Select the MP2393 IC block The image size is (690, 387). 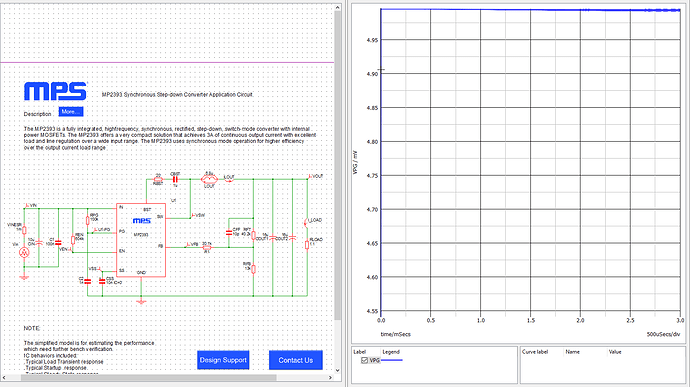point(141,240)
